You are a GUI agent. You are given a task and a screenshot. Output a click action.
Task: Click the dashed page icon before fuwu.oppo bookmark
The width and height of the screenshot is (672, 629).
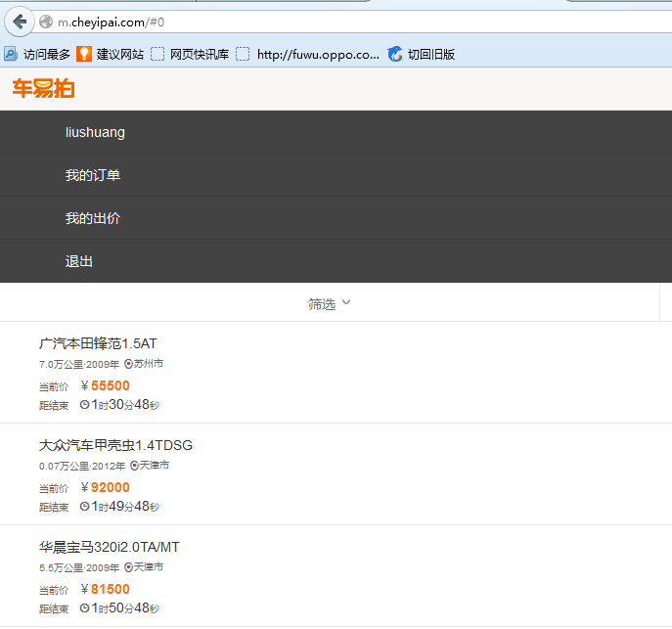coord(243,54)
